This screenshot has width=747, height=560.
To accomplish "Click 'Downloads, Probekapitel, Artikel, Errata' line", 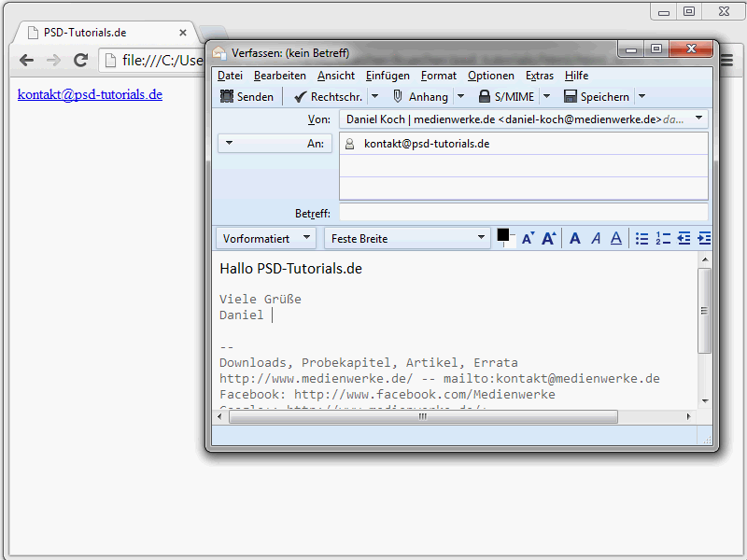I will 368,363.
